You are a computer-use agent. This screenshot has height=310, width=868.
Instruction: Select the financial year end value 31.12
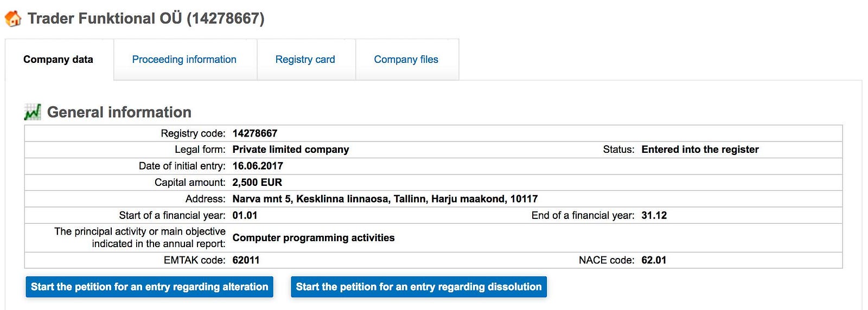[x=654, y=215]
